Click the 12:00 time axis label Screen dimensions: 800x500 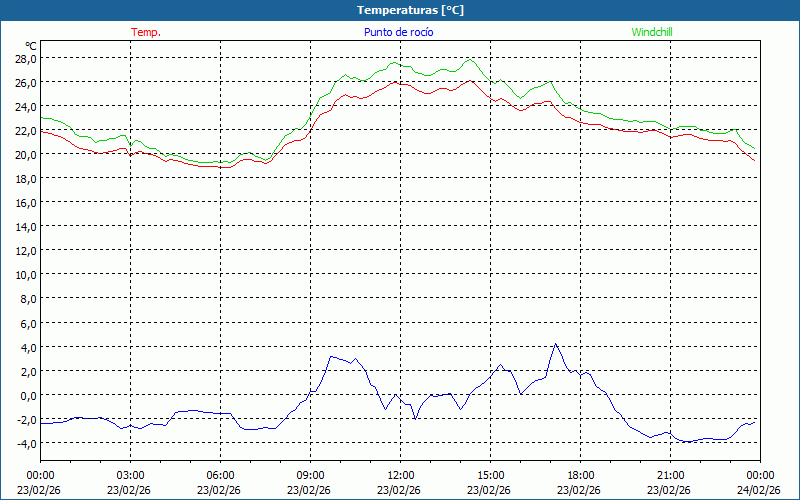400,475
